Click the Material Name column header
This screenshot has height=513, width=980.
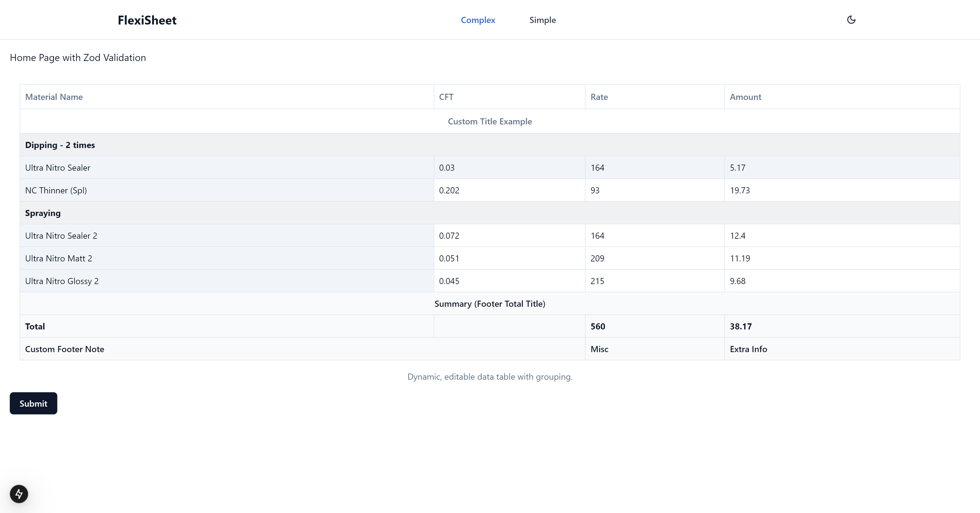coord(54,97)
